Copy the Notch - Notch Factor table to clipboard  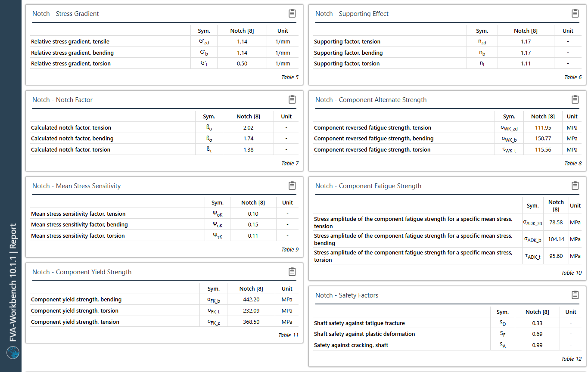[x=292, y=99]
